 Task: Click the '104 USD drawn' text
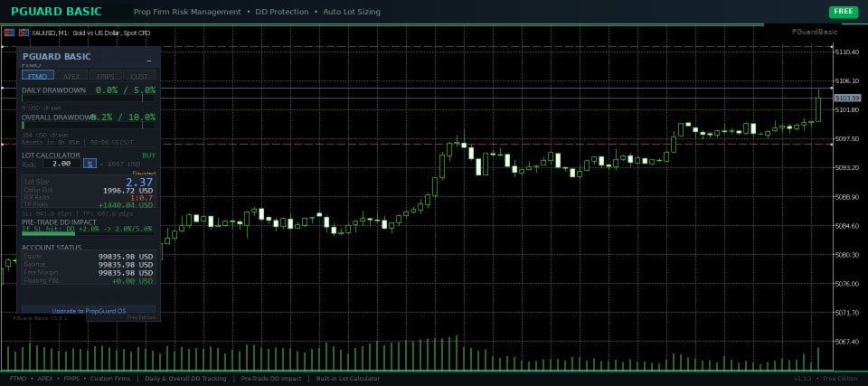[x=45, y=135]
